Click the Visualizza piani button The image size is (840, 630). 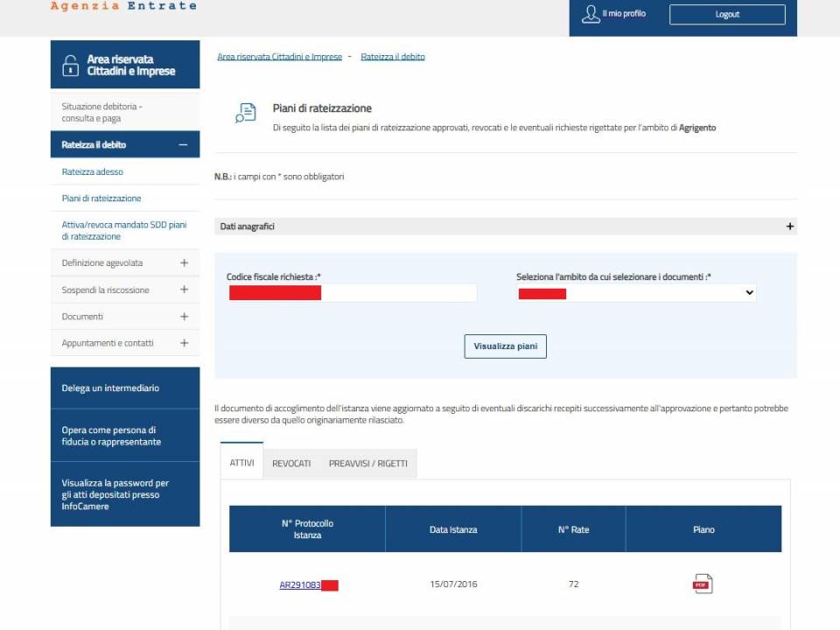[x=505, y=346]
